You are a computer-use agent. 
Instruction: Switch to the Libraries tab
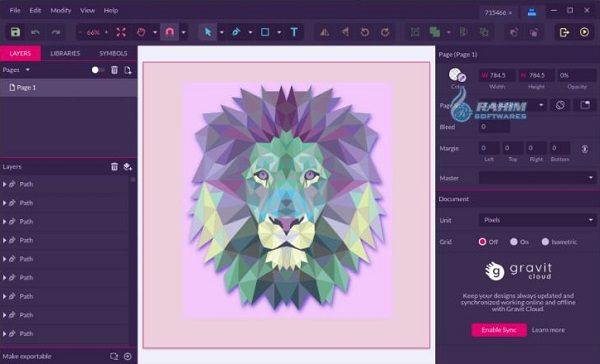click(65, 53)
